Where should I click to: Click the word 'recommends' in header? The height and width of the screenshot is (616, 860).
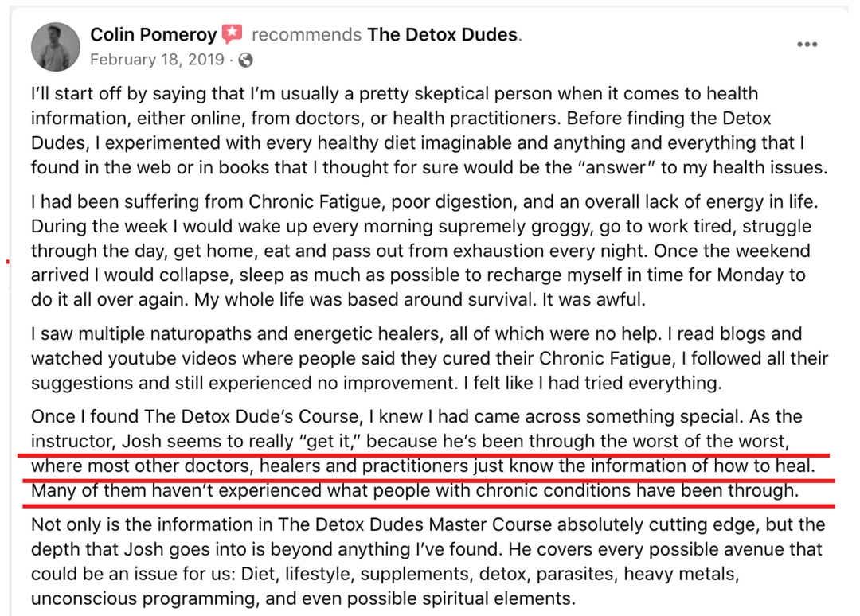307,34
